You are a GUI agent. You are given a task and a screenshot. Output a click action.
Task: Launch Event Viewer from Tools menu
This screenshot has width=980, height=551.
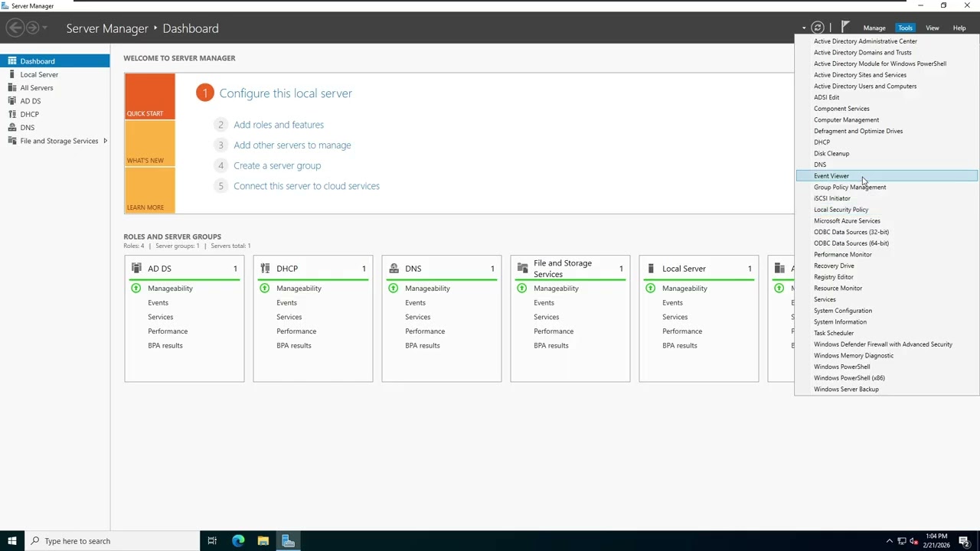(887, 176)
